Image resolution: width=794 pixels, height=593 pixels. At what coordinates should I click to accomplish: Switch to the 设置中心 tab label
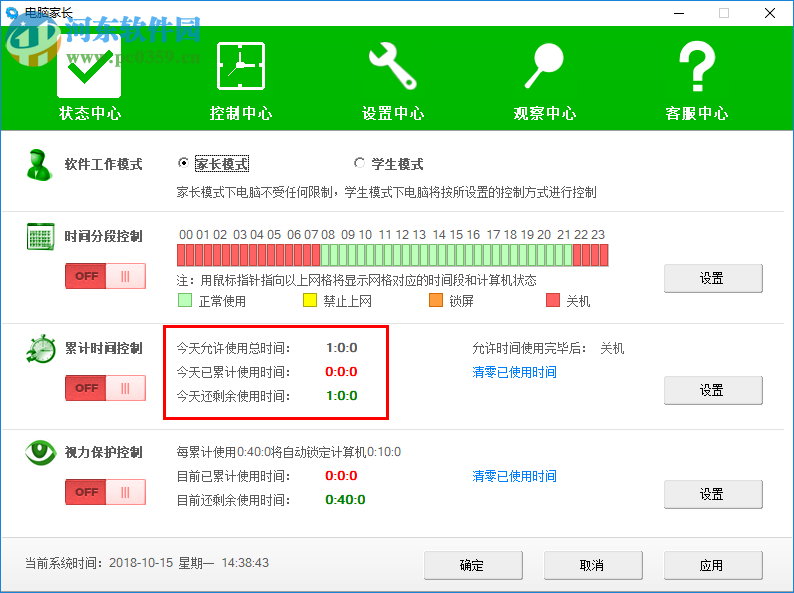click(393, 113)
